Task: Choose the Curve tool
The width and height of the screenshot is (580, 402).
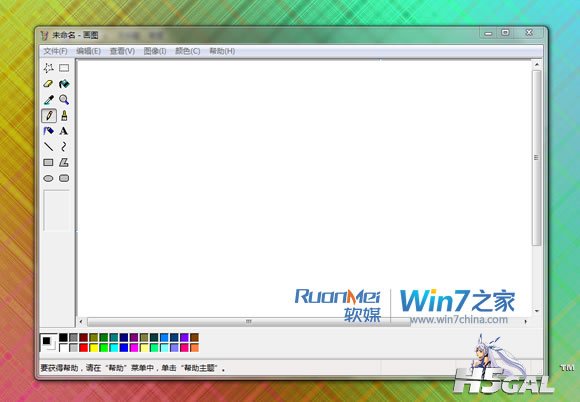Action: [x=64, y=147]
